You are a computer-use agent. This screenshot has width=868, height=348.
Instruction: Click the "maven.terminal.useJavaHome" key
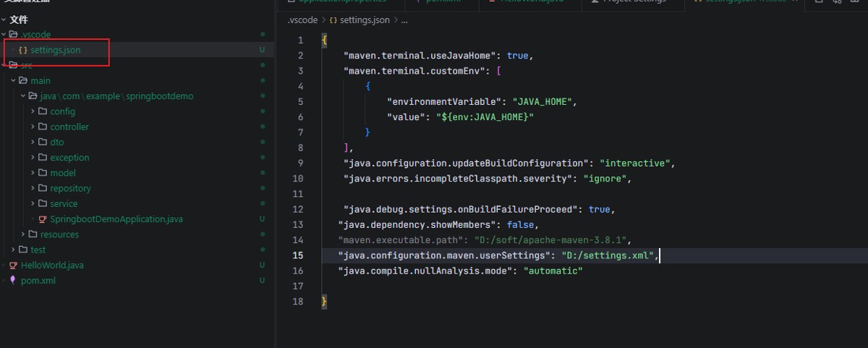pyautogui.click(x=419, y=56)
